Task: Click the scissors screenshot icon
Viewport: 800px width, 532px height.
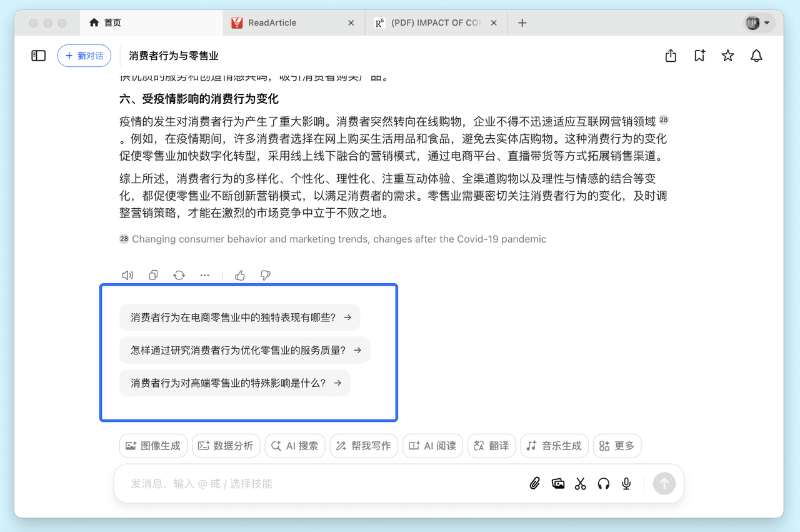Action: [x=581, y=483]
